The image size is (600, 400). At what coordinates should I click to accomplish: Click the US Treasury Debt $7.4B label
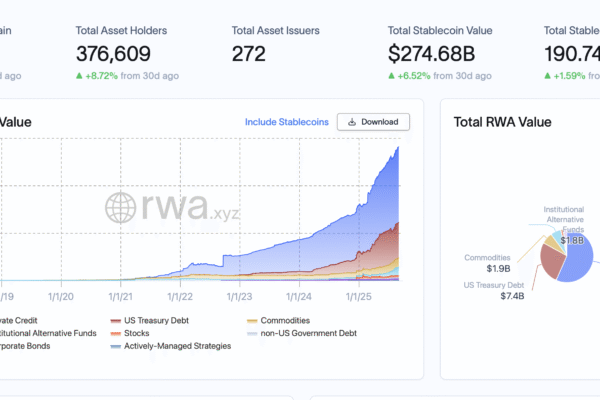tap(494, 290)
